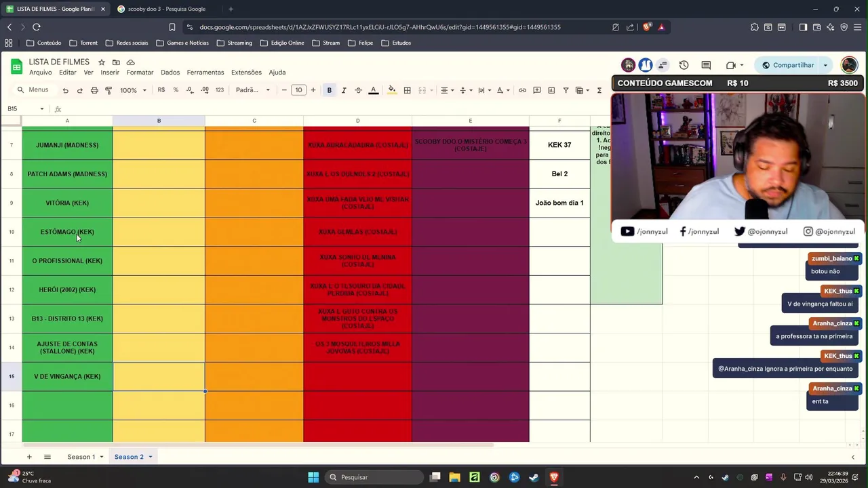
Task: Toggle the filter funnel icon
Action: point(566,90)
